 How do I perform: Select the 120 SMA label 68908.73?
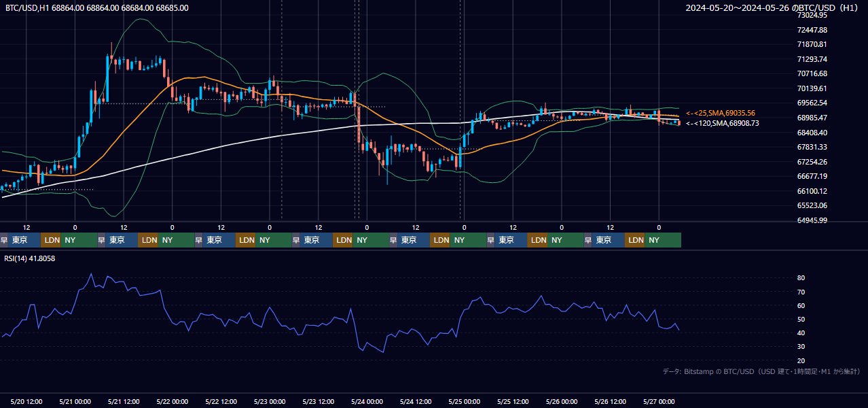[722, 123]
